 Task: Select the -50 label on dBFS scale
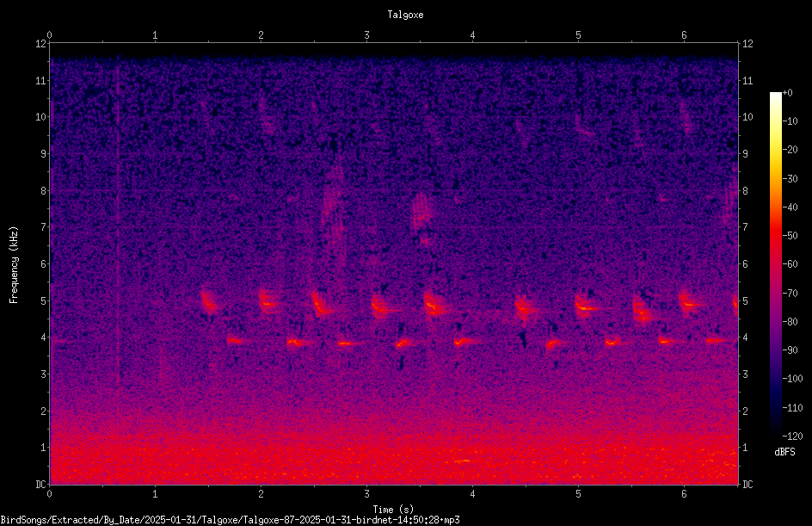coord(790,236)
